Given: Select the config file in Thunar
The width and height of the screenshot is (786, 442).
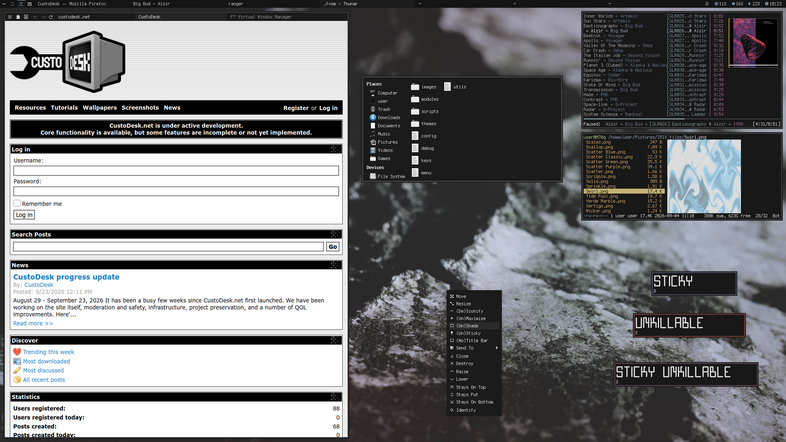Looking at the screenshot, I should click(424, 136).
